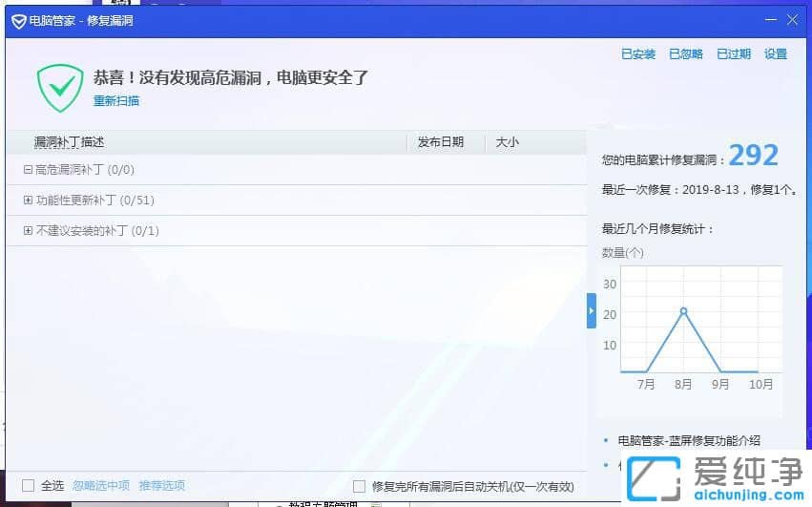Image resolution: width=812 pixels, height=507 pixels.
Task: Collapse the side panel with blue arrow handle
Action: pyautogui.click(x=592, y=310)
